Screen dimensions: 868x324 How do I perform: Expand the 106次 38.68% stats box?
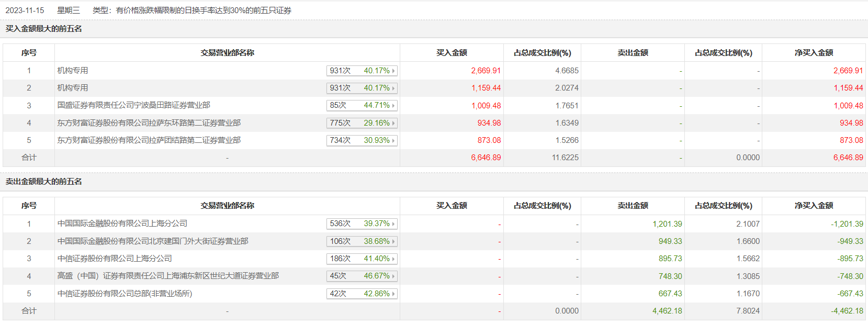click(x=362, y=241)
